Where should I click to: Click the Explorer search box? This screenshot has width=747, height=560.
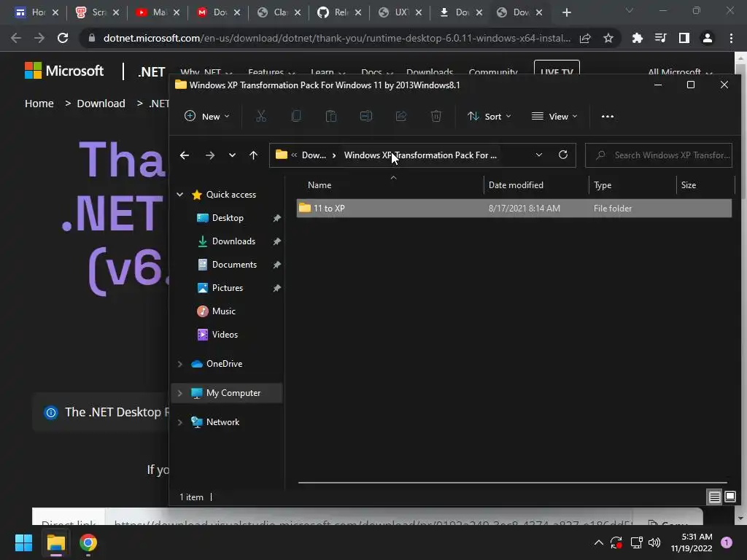coord(659,155)
